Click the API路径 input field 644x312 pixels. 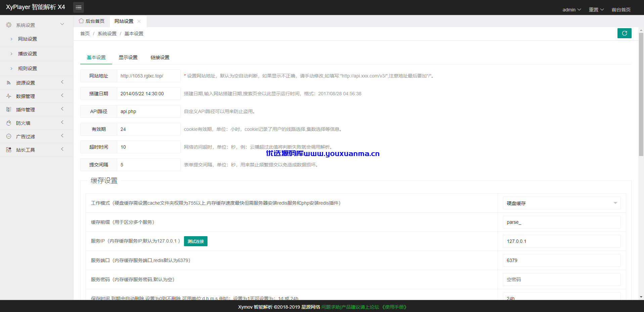148,111
